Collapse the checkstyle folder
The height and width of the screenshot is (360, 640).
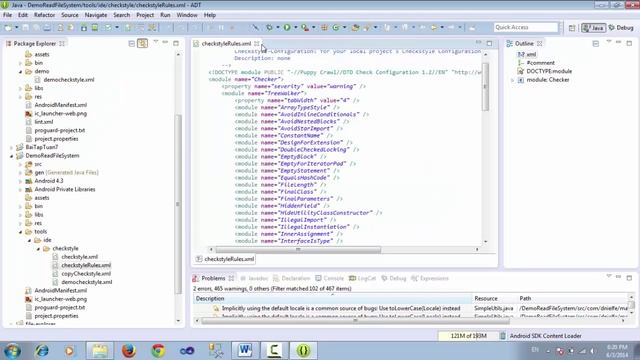click(38, 249)
